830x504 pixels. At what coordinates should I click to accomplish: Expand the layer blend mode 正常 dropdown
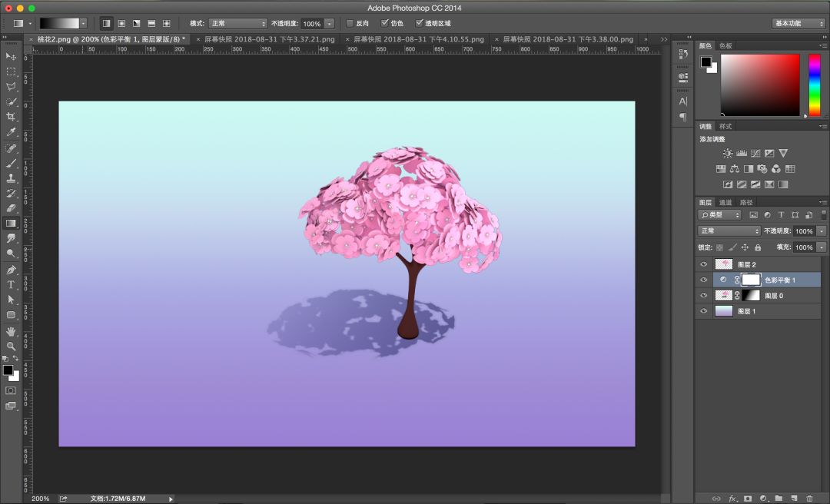point(729,231)
